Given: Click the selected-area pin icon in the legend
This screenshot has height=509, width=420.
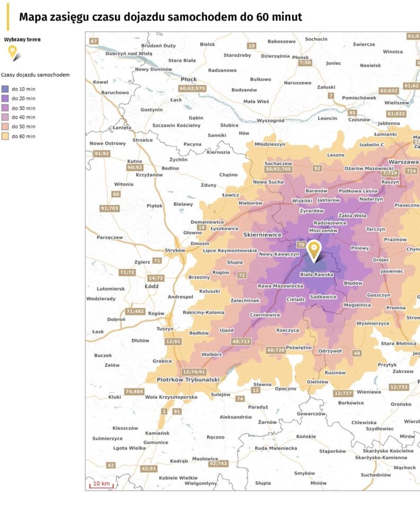Looking at the screenshot, I should [13, 53].
